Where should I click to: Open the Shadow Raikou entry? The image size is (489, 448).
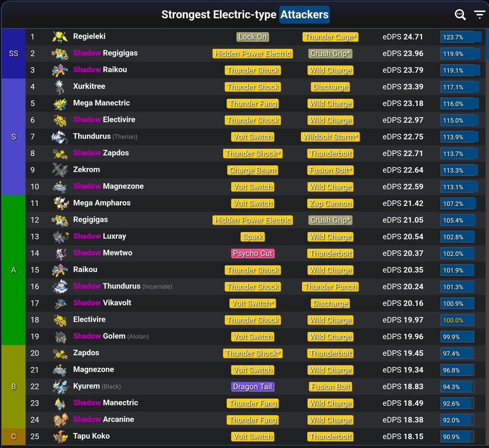point(100,70)
